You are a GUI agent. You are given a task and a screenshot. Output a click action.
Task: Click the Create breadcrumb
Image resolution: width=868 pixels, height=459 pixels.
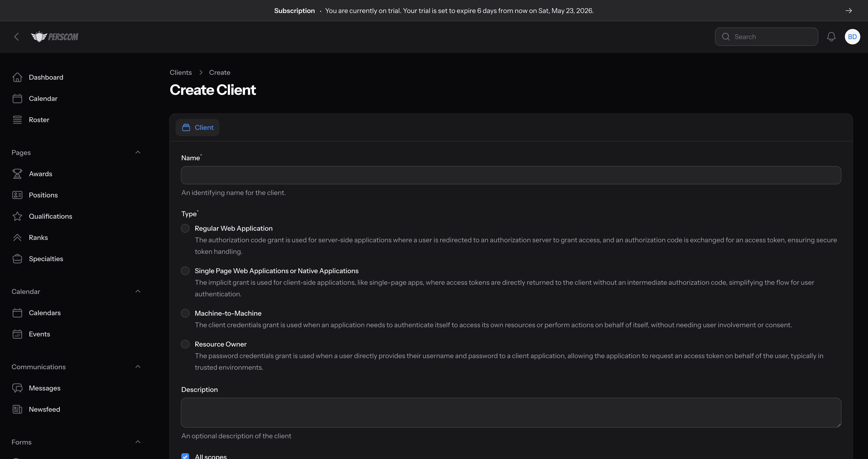(220, 72)
